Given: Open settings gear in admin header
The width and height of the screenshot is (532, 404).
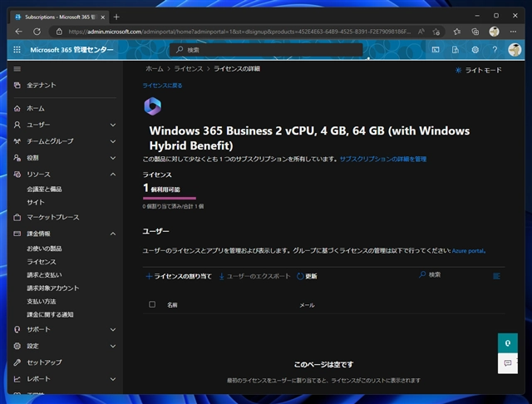Looking at the screenshot, I should point(475,50).
